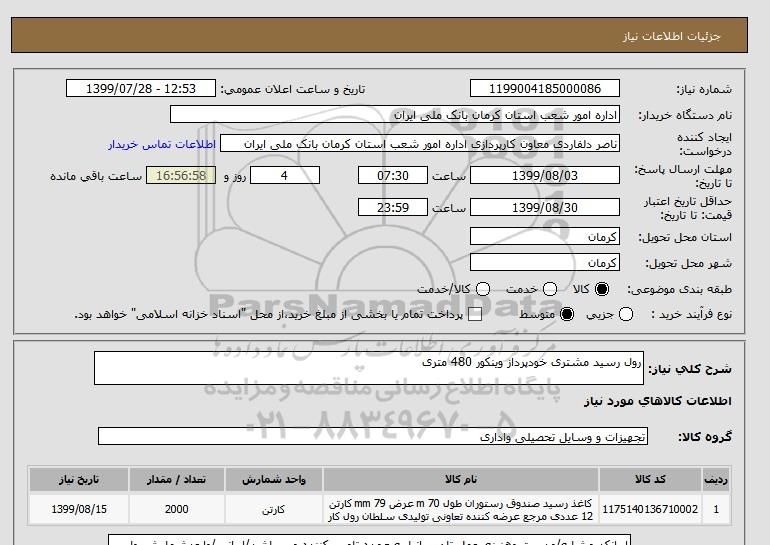Click the goods group field تجهیزات و وسایل تحصیلی
This screenshot has width=770, height=545.
(373, 436)
